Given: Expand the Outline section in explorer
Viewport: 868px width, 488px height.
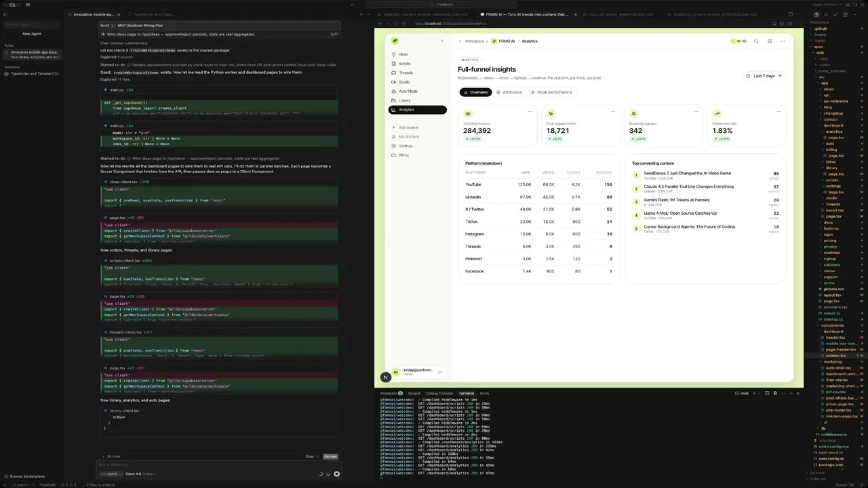Looking at the screenshot, I should coord(821,473).
